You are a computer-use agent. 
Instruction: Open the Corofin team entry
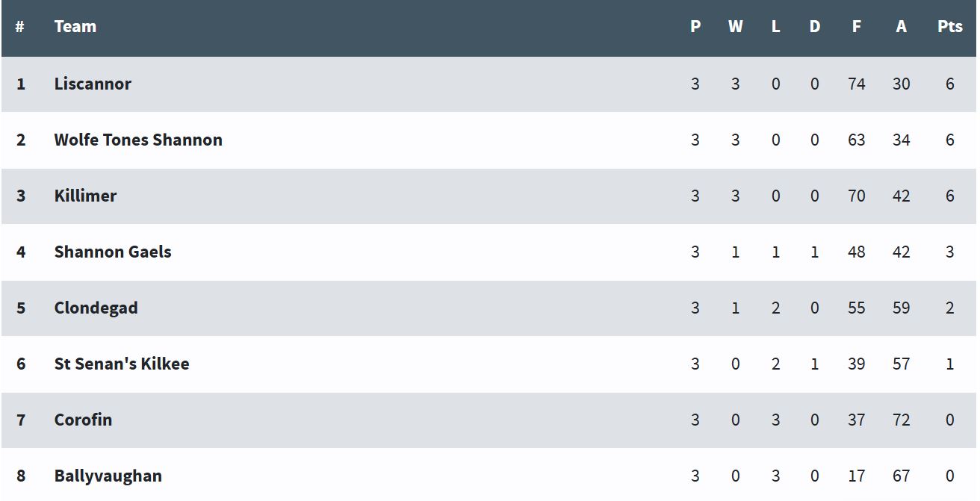pyautogui.click(x=83, y=420)
